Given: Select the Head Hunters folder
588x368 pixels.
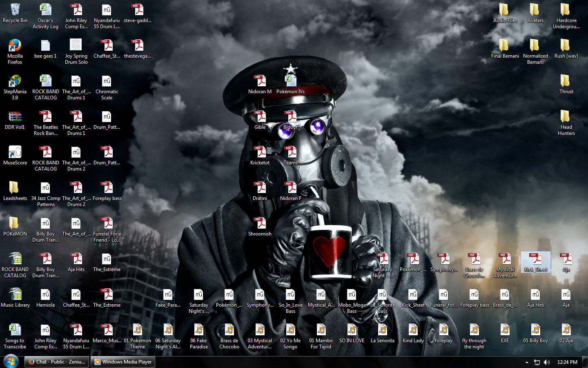Looking at the screenshot, I should (x=566, y=123).
